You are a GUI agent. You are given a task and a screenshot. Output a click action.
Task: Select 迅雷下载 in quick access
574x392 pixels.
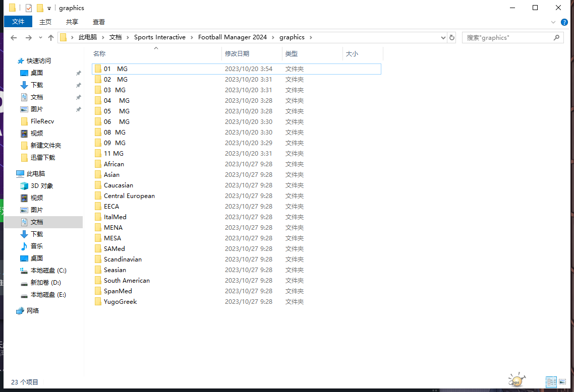[42, 158]
